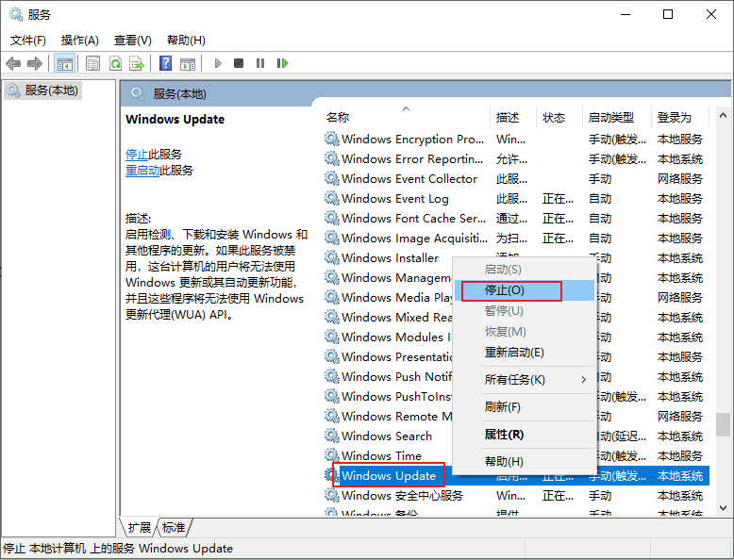This screenshot has height=560, width=734.
Task: Click the vertical scrollbar thumb of the services list
Action: [x=723, y=426]
